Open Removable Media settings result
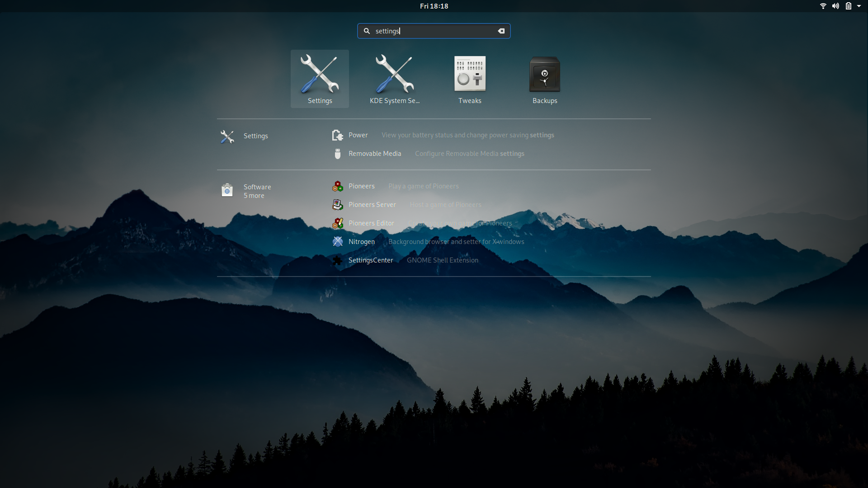868x488 pixels. [x=374, y=154]
